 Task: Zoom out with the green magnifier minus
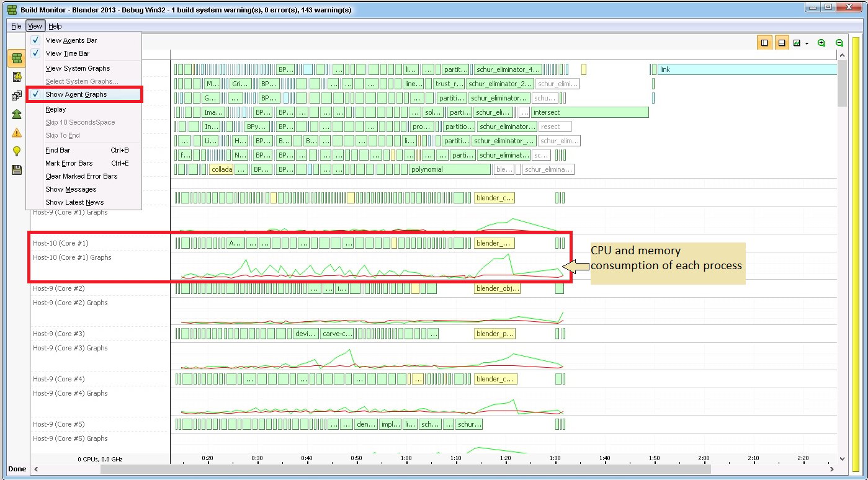839,43
